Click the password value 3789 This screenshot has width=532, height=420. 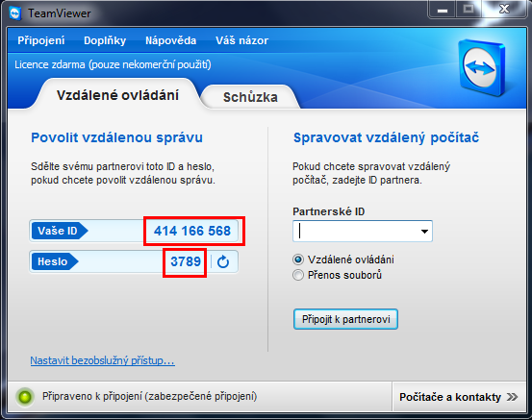pyautogui.click(x=186, y=261)
